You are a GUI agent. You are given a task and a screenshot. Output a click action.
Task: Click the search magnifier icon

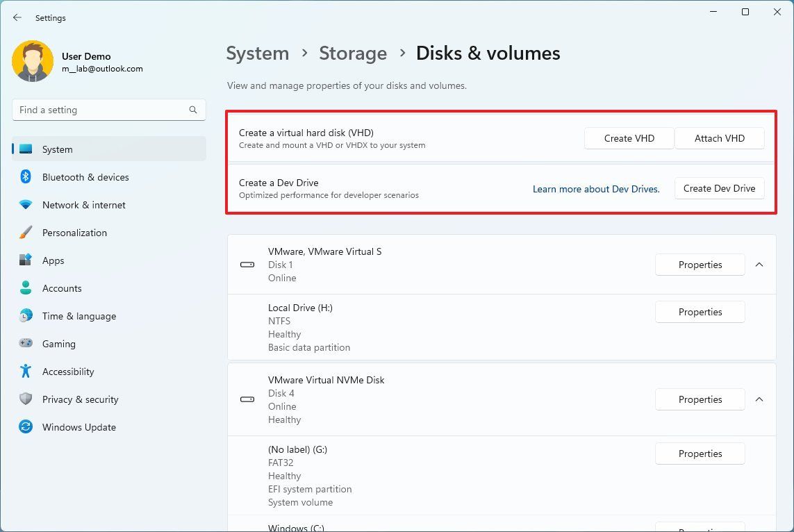click(x=192, y=110)
